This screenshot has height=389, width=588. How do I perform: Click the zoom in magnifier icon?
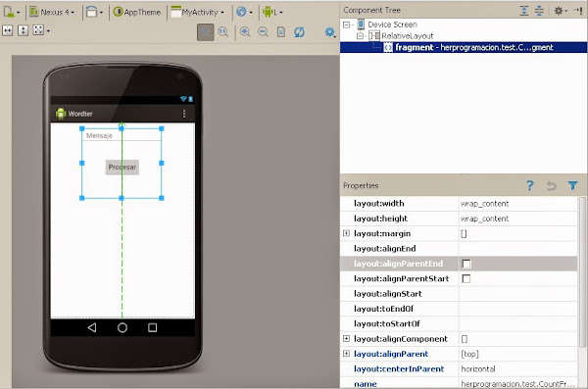[x=245, y=32]
